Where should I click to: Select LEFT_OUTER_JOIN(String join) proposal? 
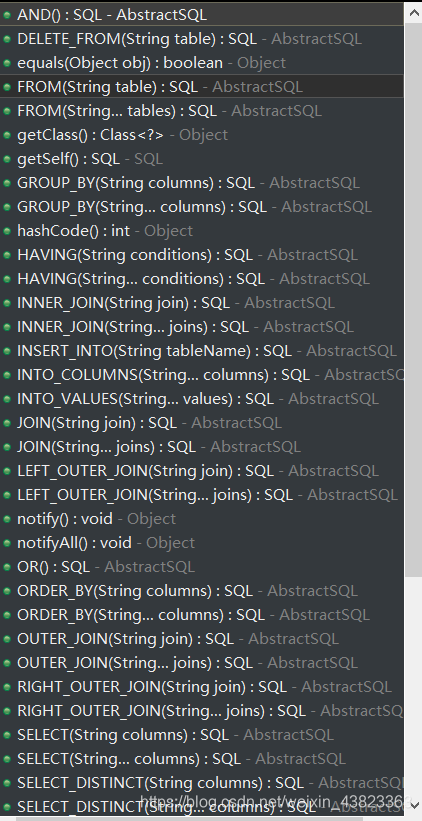(202, 471)
